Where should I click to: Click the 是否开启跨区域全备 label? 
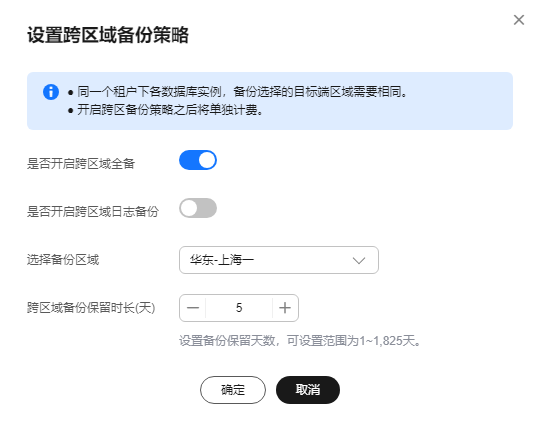[81, 164]
